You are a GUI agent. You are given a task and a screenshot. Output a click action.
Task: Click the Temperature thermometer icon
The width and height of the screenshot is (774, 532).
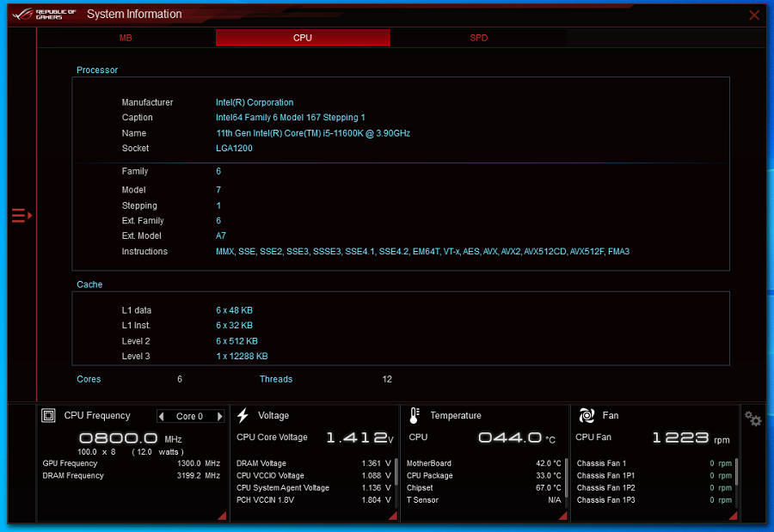[415, 415]
